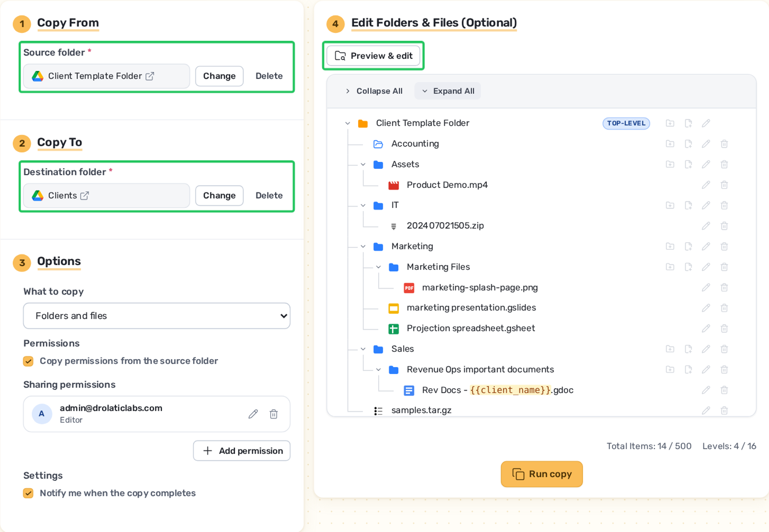Delete Revenue Ops important documents folder
Viewport: 769px width, 532px height.
coord(724,370)
